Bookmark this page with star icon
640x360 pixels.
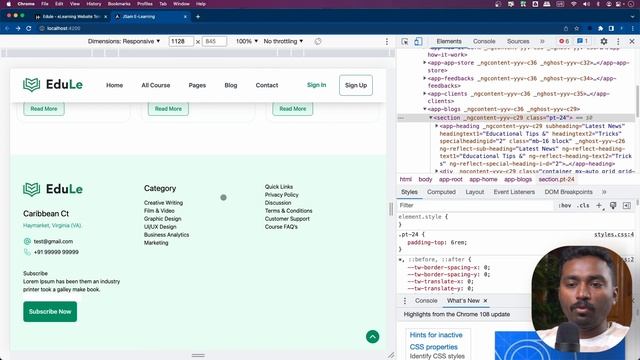click(577, 28)
